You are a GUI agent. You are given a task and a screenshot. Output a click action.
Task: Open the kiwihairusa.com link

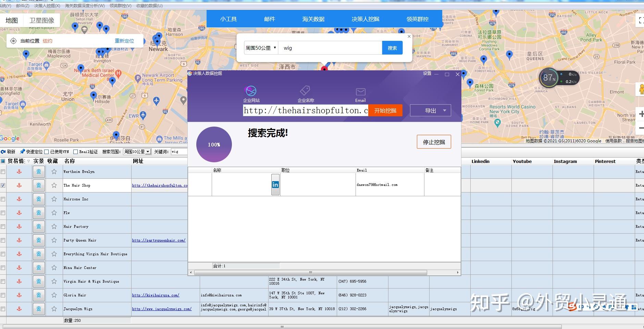point(156,295)
